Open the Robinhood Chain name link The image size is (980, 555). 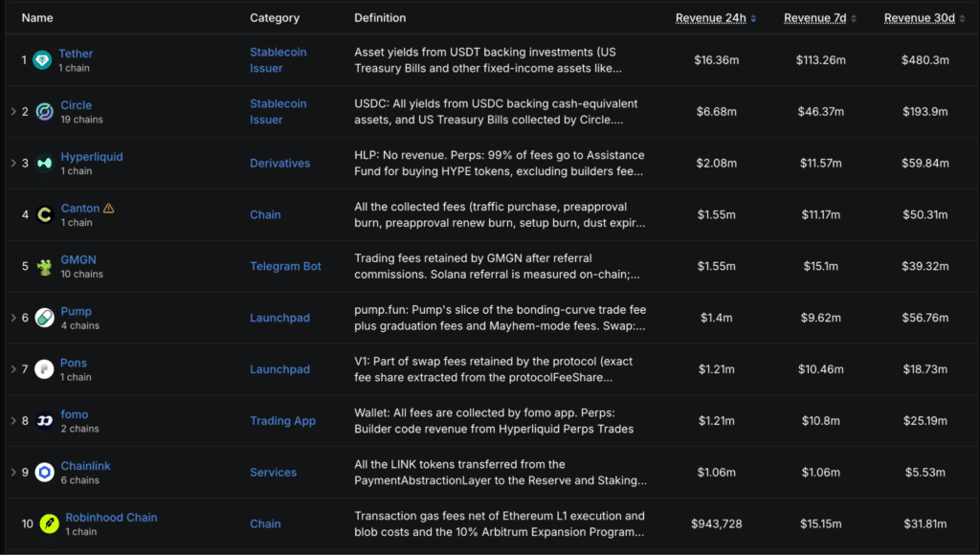111,518
